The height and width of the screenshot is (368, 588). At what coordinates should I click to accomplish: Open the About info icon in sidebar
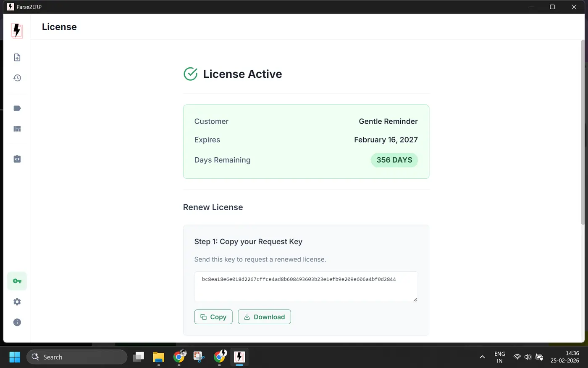point(17,323)
